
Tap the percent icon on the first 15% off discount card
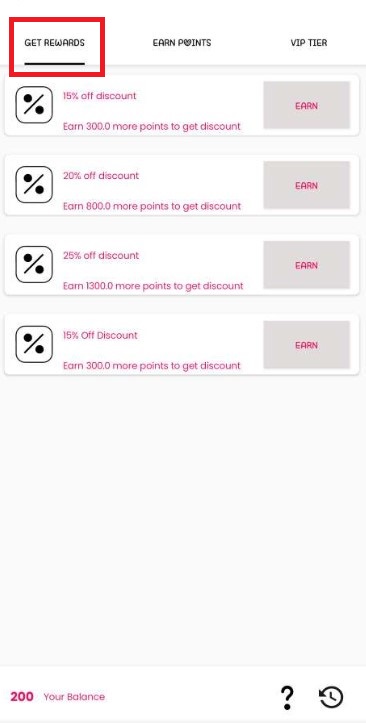34,105
